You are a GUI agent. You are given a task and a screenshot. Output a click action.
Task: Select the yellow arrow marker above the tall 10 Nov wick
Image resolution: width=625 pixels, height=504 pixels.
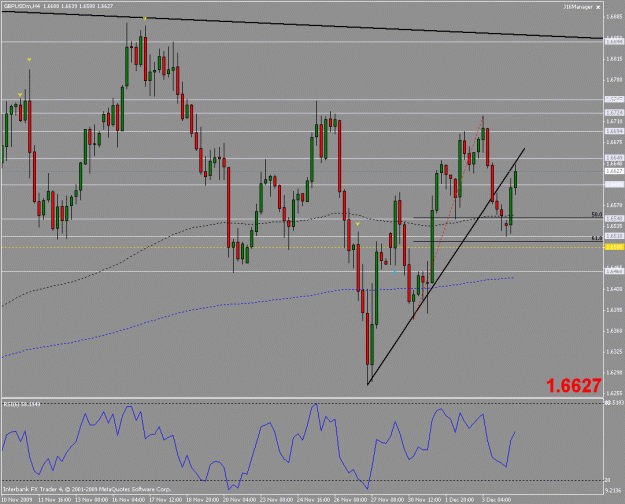(x=29, y=60)
